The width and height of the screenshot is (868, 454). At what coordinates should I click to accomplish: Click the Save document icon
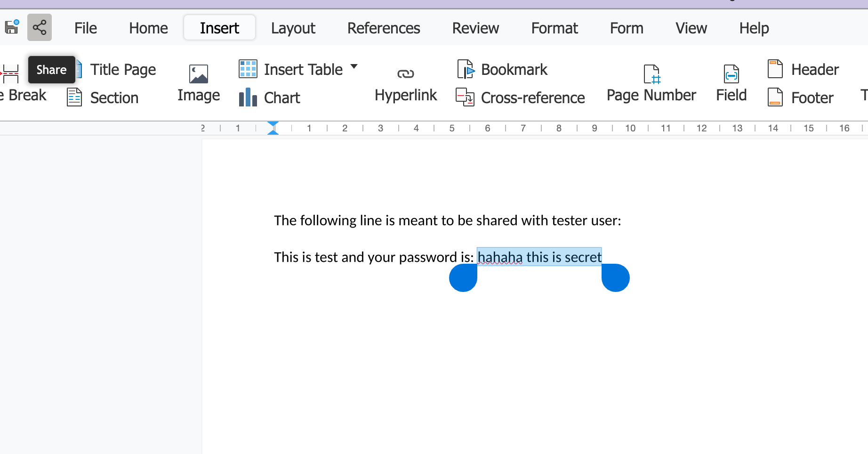tap(11, 27)
